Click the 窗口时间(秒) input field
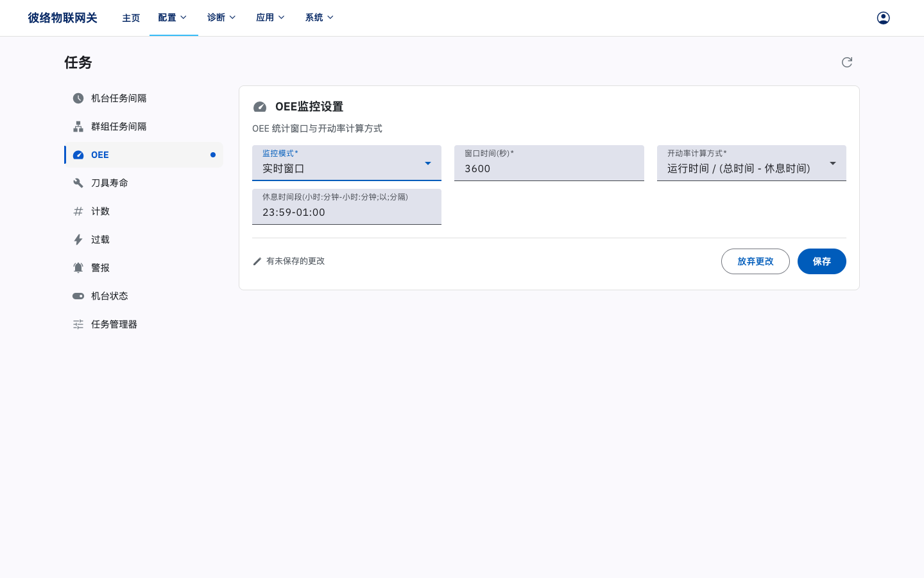 549,163
